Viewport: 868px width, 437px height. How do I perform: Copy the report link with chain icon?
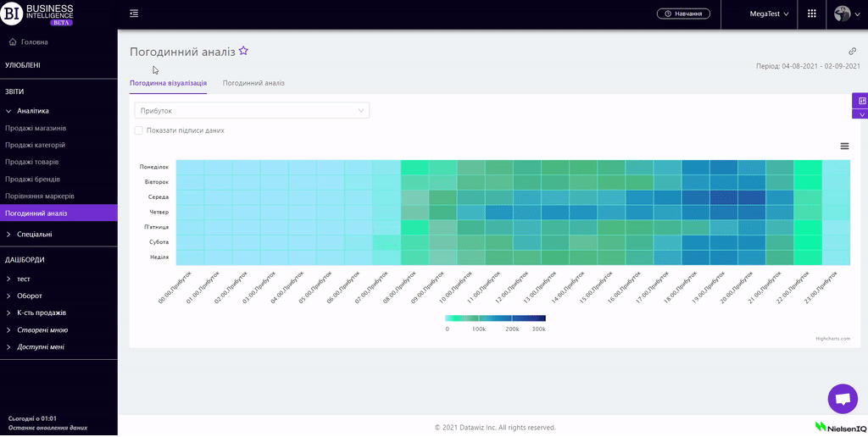tap(853, 52)
